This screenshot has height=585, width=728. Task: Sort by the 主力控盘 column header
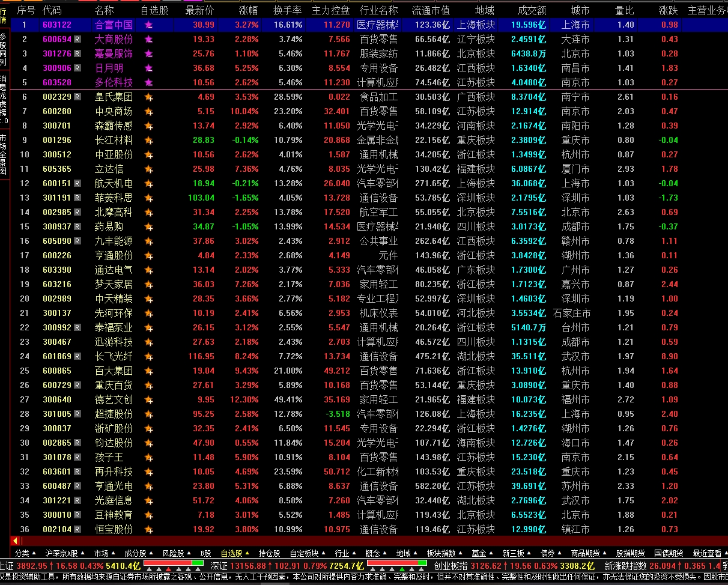point(330,10)
